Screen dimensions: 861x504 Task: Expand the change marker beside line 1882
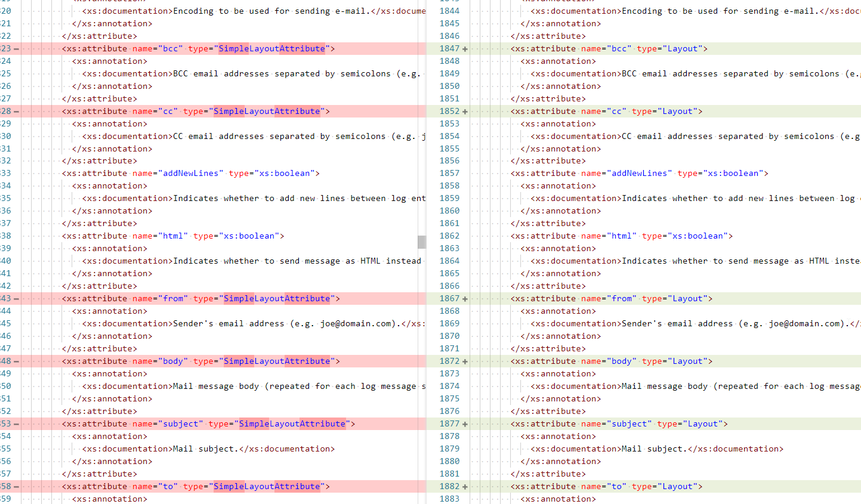click(465, 486)
